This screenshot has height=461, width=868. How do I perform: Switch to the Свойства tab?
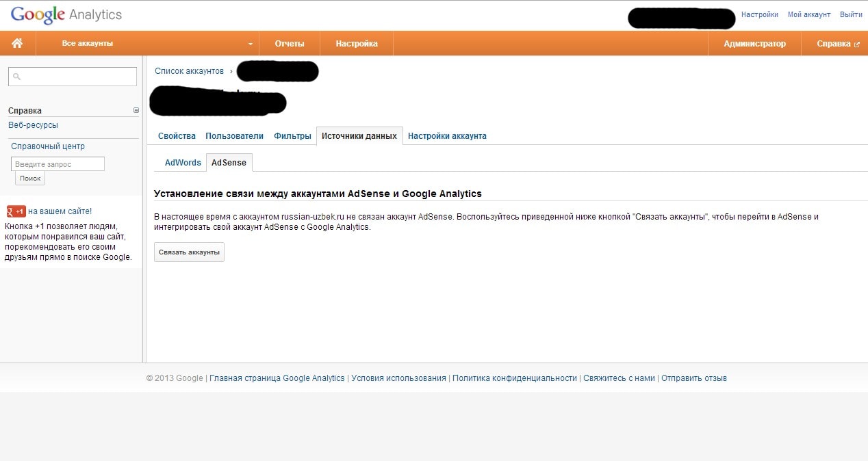177,136
